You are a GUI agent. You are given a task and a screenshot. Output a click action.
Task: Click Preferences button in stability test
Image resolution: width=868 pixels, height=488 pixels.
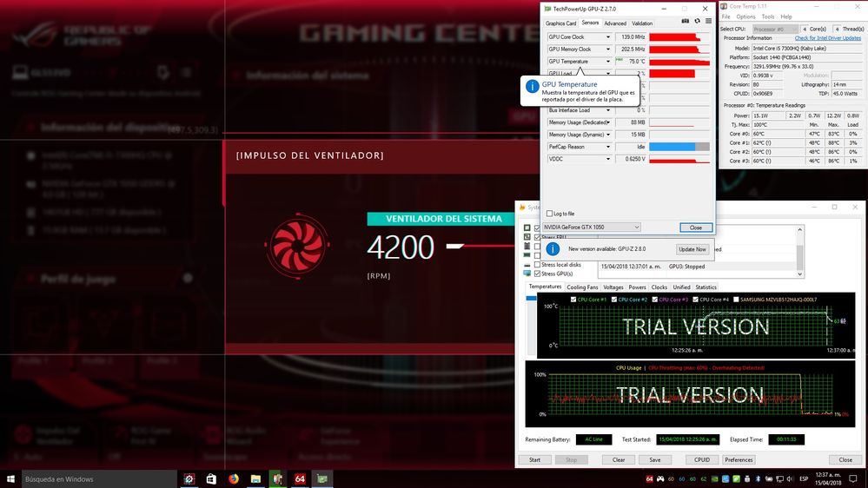coord(739,460)
